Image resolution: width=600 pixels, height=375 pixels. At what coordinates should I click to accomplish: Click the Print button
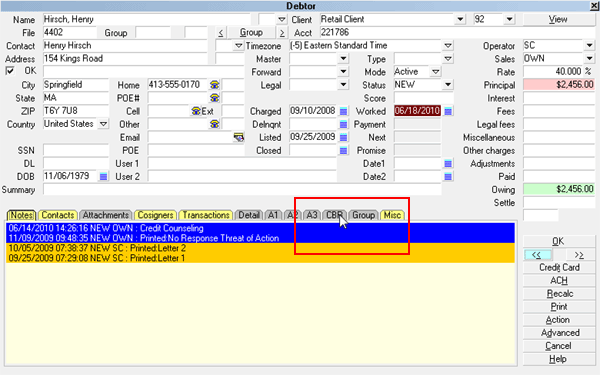point(558,307)
